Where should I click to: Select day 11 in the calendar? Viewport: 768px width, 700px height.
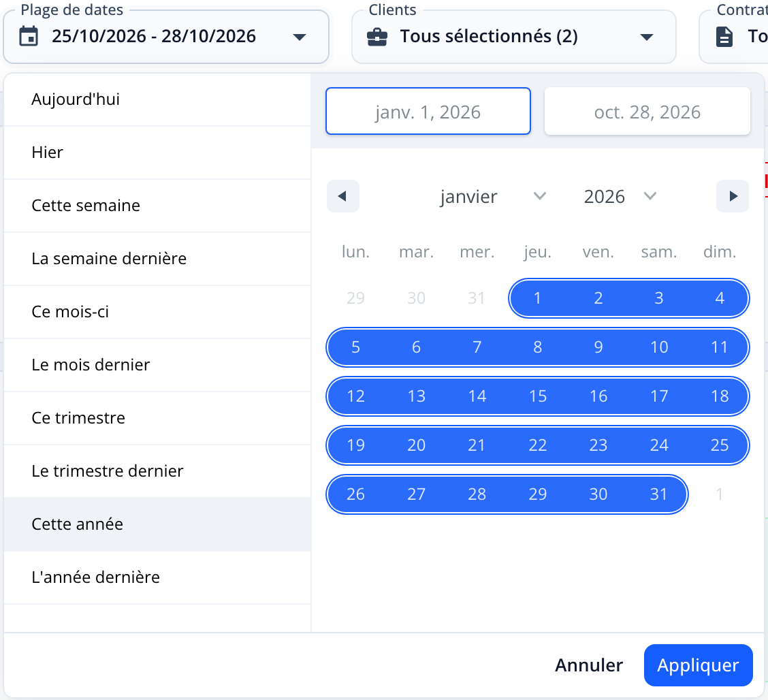coord(720,347)
